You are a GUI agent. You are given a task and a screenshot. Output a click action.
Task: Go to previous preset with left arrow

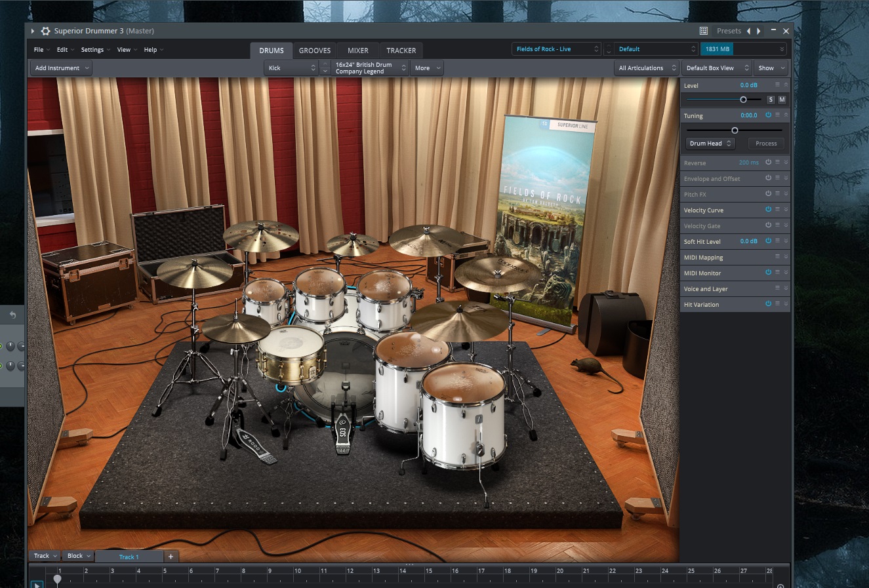748,31
